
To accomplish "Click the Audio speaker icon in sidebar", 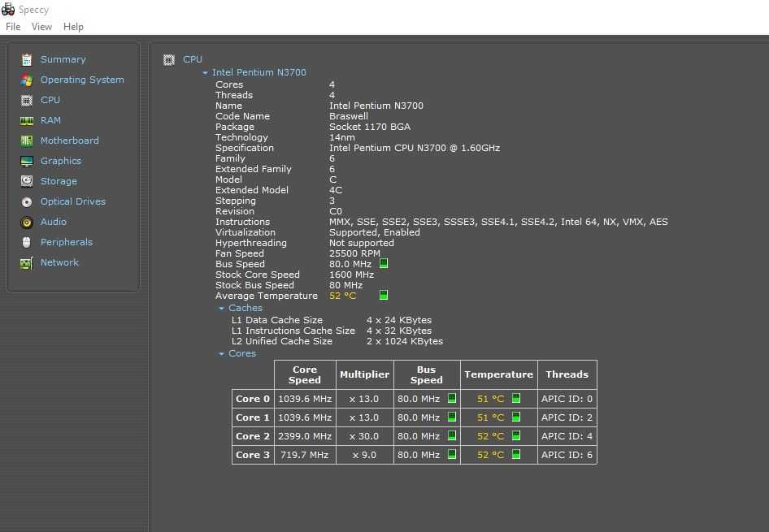I will click(x=27, y=223).
